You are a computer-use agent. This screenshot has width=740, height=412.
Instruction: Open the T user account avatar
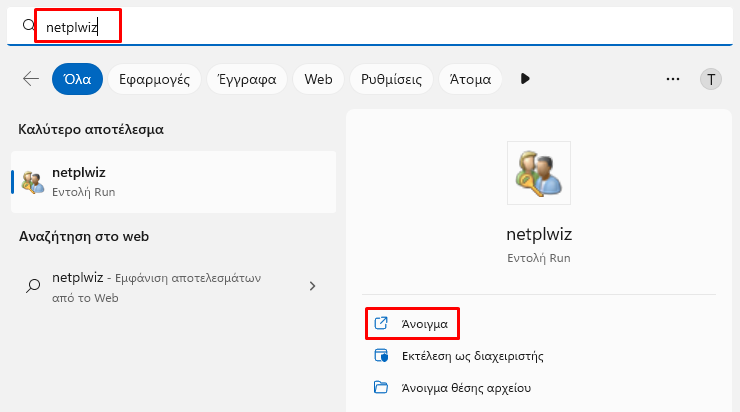point(710,79)
